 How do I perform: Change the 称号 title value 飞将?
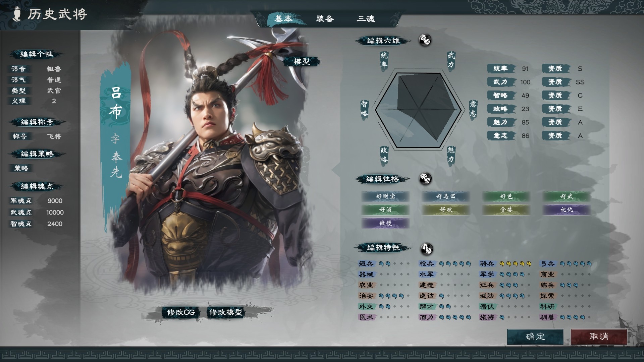(54, 136)
